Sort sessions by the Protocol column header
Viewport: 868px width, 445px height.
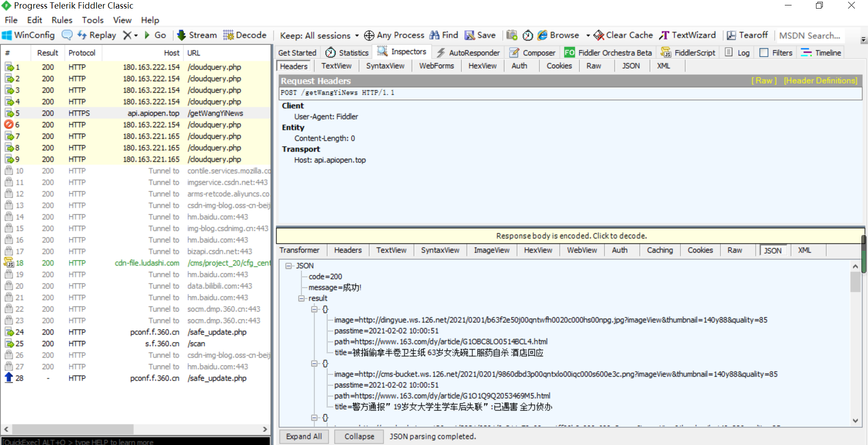coord(82,53)
